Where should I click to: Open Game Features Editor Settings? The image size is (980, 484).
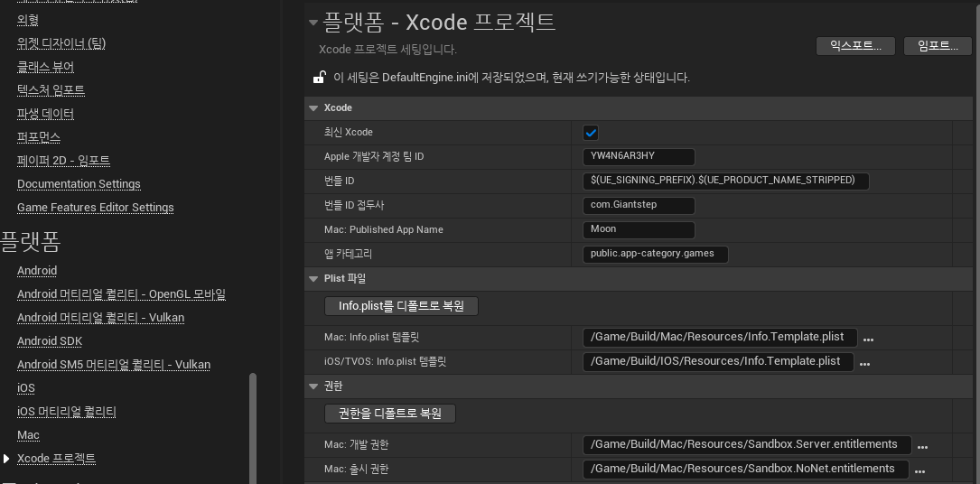coord(96,208)
